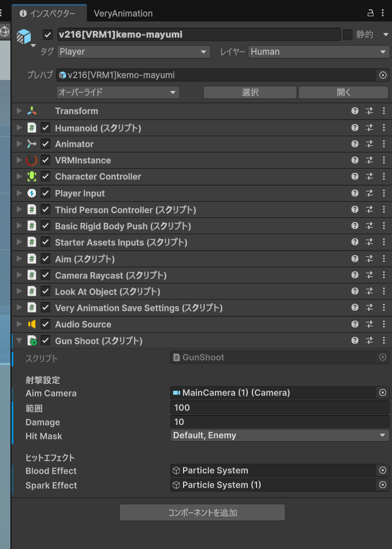Open the three-dot menu for Audio Source
Image resolution: width=392 pixels, height=549 pixels.
pos(383,324)
